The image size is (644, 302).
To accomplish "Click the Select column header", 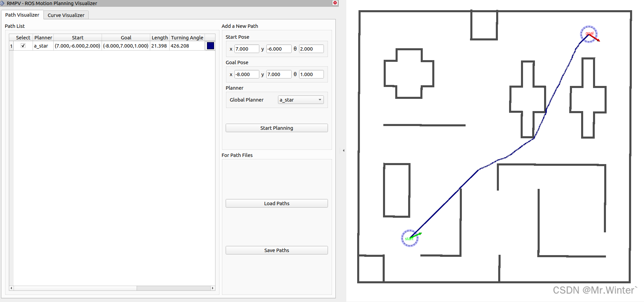I will (23, 38).
